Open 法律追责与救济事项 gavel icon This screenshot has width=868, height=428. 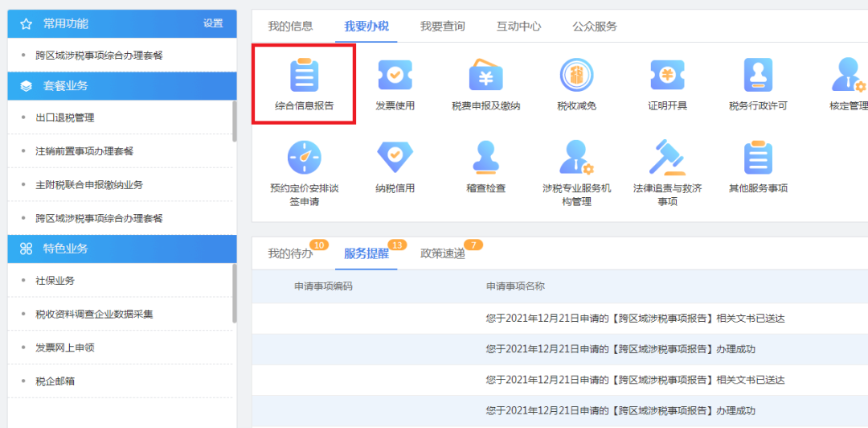click(x=668, y=158)
